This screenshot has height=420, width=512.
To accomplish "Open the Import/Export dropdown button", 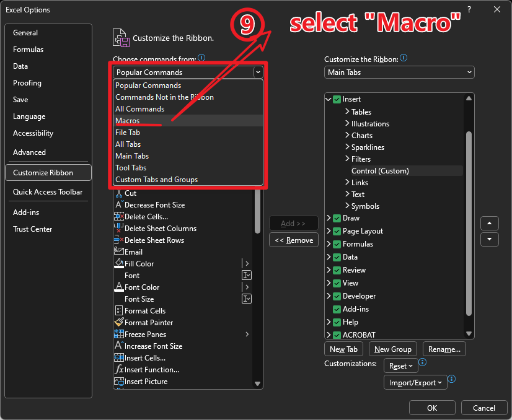I will 415,382.
